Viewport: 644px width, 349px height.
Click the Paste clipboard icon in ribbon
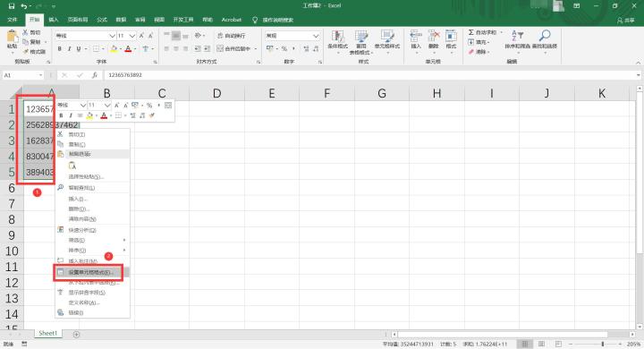tap(12, 37)
